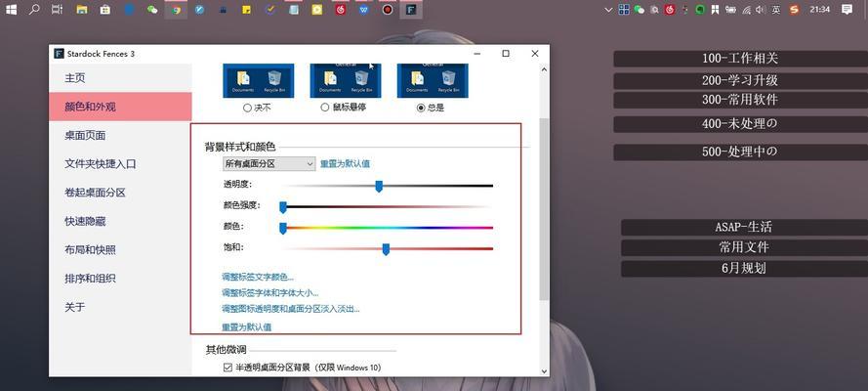Toggle the 英 input language indicator
Viewport: 868px width, 391px height.
point(776,10)
